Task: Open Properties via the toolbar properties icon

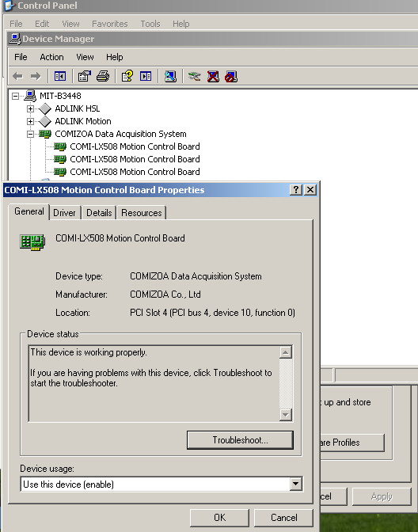Action: (85, 76)
